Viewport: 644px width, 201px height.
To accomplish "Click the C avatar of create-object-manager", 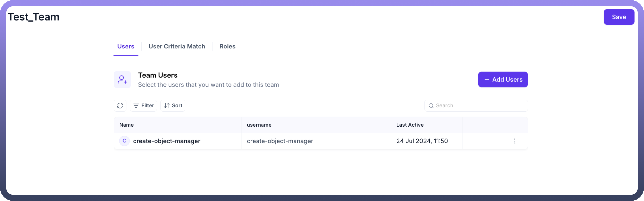I will [124, 141].
